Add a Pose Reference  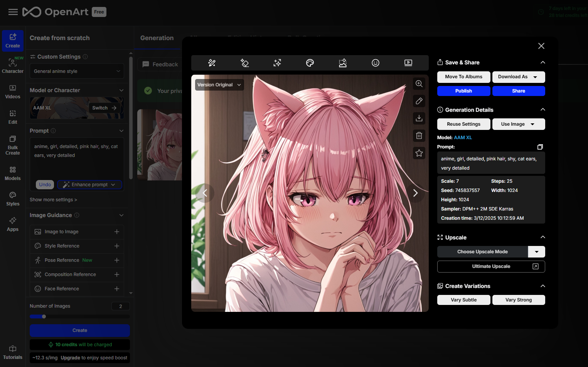[x=117, y=260]
